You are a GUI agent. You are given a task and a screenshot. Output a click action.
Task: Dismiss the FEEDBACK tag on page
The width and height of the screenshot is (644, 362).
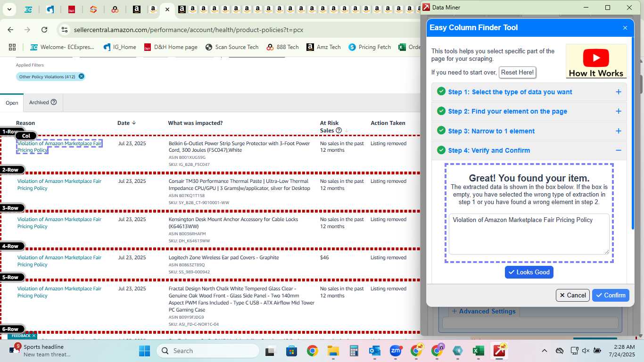(34, 336)
